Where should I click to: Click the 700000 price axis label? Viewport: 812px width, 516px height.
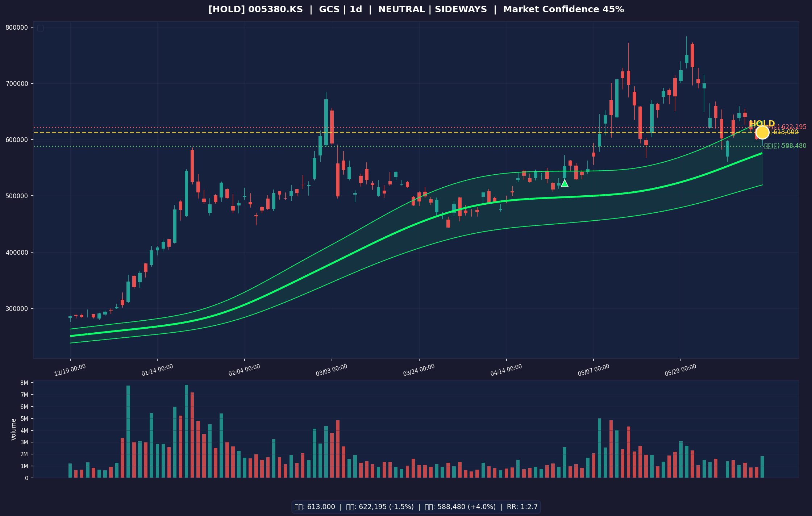(17, 84)
